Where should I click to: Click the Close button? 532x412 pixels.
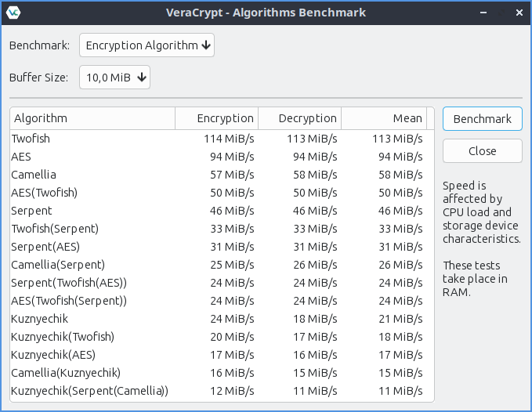click(482, 151)
